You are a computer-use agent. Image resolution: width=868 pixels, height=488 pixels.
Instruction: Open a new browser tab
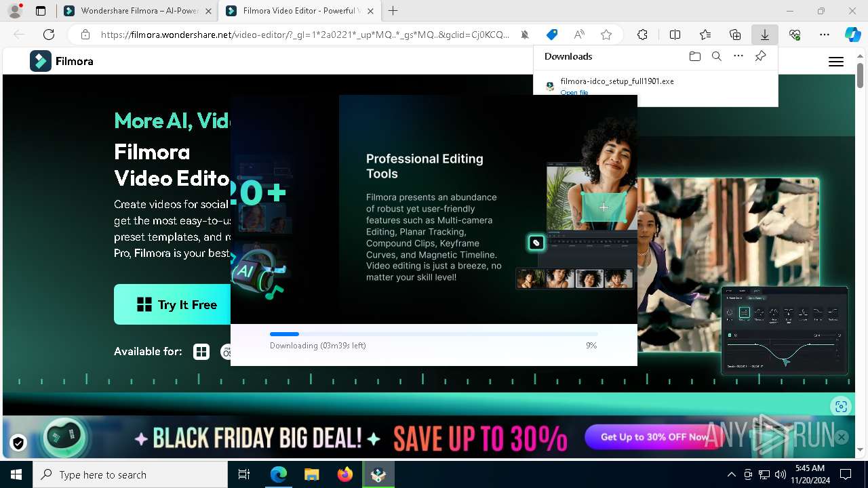(393, 11)
